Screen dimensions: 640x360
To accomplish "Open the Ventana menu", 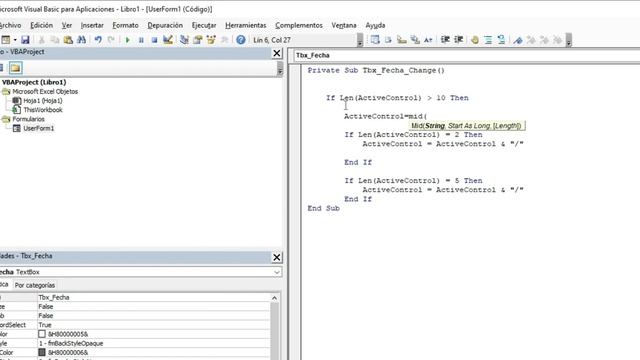I will 344,25.
